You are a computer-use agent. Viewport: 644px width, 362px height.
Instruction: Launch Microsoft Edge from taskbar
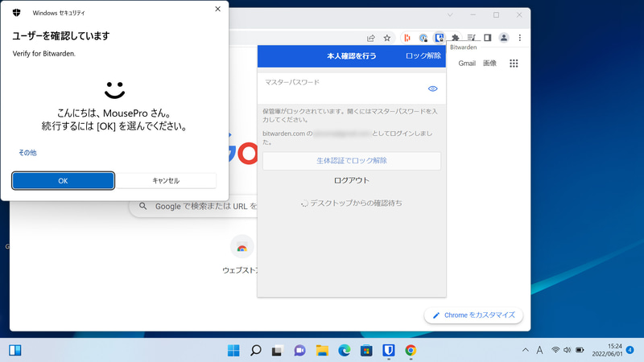click(345, 351)
